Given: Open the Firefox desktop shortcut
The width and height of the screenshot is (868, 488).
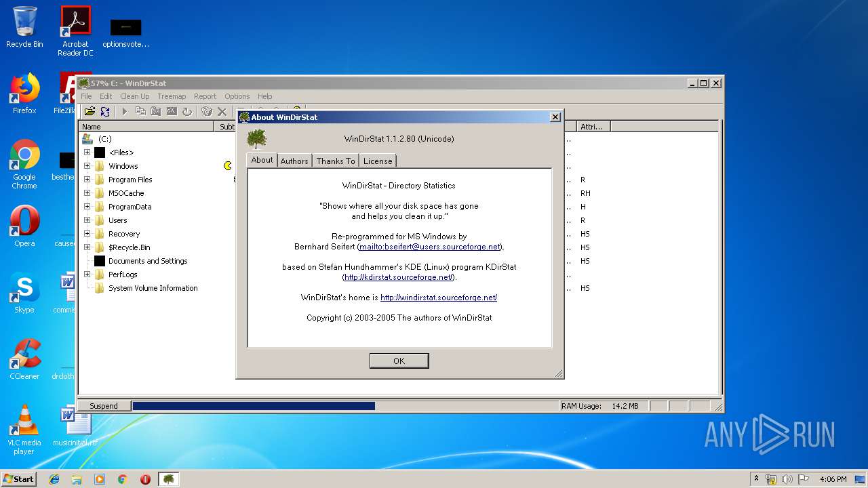Looking at the screenshot, I should click(x=24, y=94).
